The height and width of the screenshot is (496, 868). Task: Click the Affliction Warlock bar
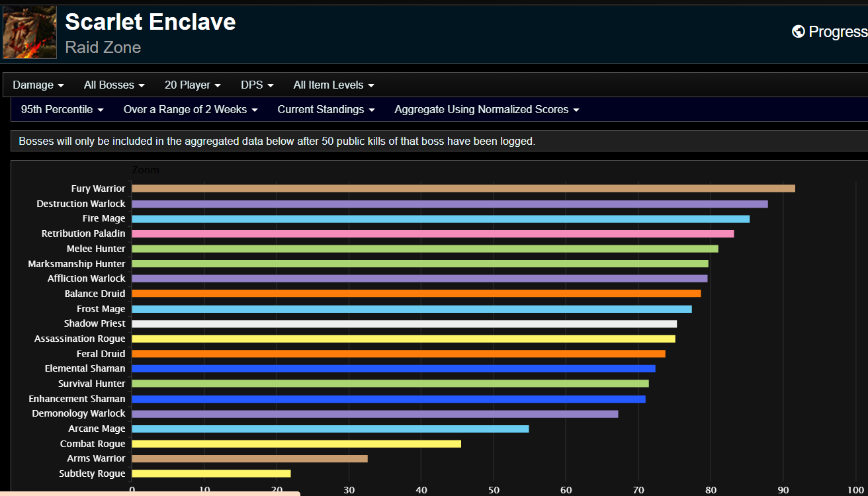419,278
